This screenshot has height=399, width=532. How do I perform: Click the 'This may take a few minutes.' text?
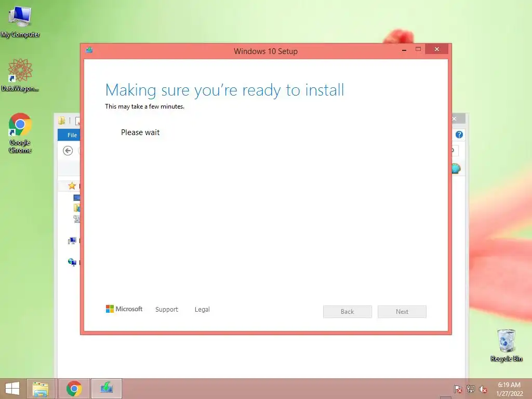pyautogui.click(x=145, y=107)
